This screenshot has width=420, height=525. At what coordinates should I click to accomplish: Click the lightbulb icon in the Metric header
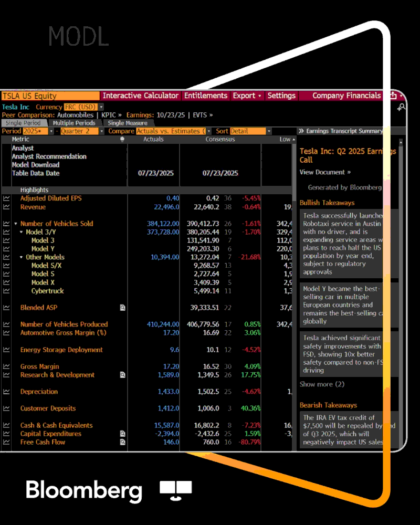coord(122,139)
